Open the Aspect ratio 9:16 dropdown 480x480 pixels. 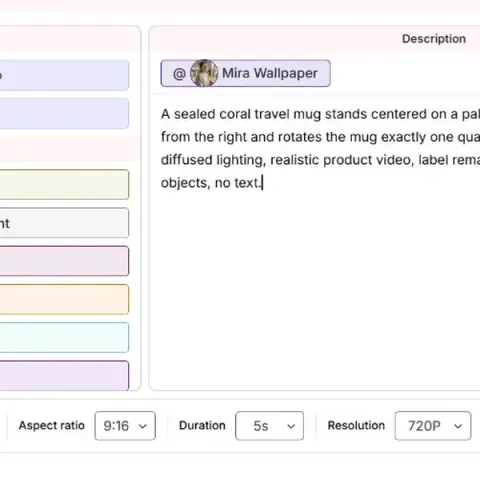[125, 426]
